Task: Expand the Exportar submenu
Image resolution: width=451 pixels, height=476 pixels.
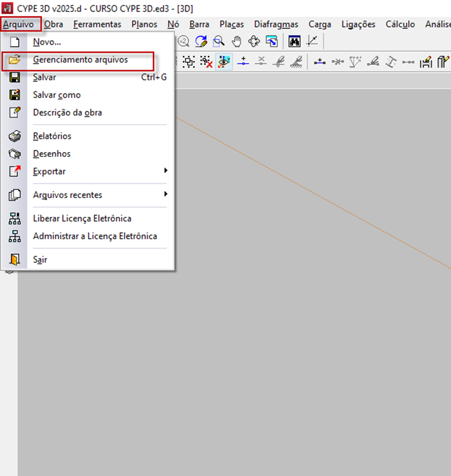Action: pyautogui.click(x=88, y=171)
